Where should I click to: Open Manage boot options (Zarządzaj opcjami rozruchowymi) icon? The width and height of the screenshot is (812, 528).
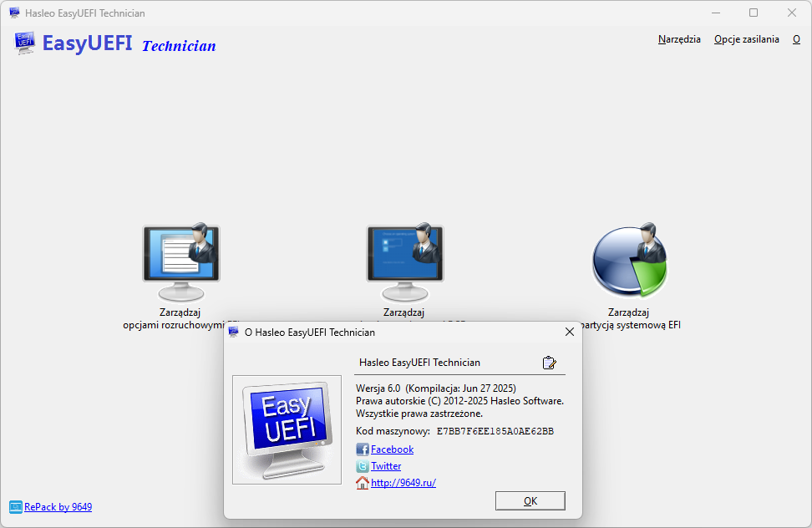181,263
